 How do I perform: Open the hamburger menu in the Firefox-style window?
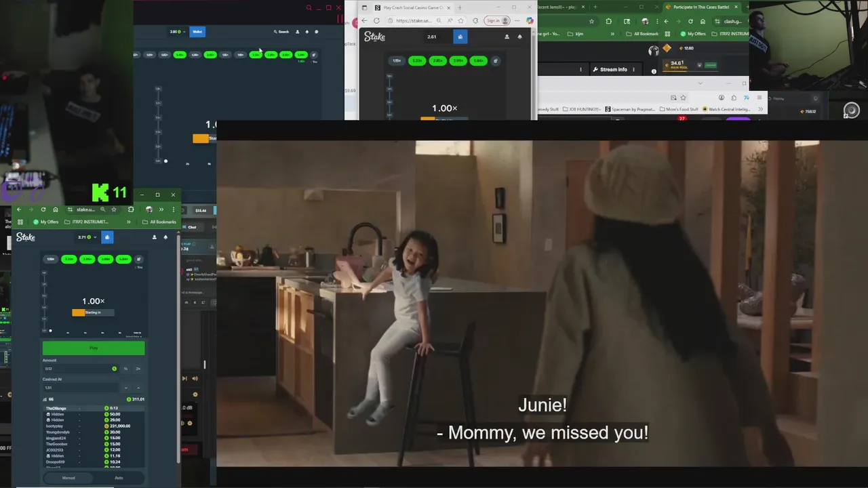[x=759, y=98]
